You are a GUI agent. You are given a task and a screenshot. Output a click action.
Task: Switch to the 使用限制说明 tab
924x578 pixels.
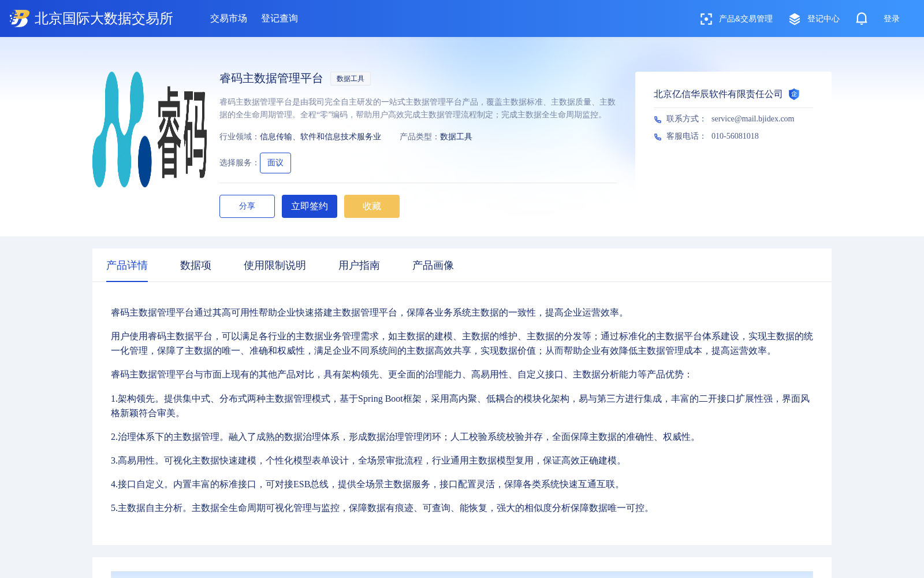coord(275,265)
